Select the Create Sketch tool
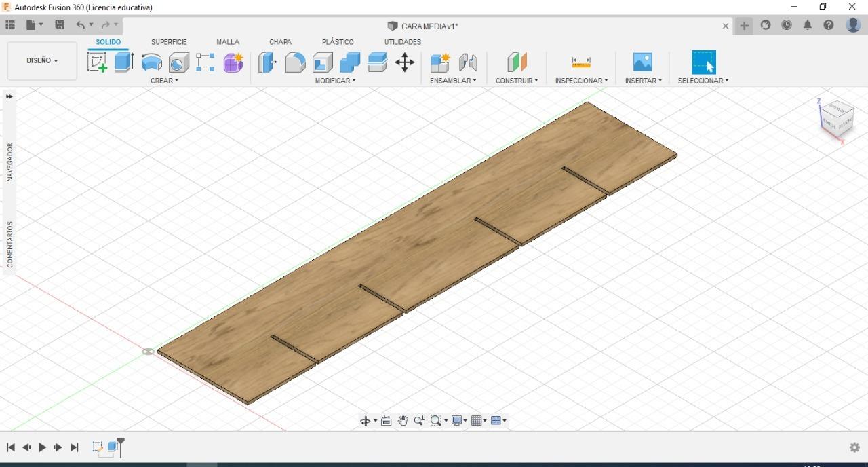Screen dimensions: 868x467 click(x=97, y=62)
